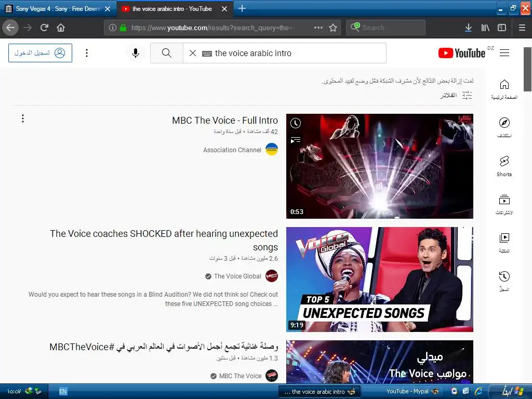The height and width of the screenshot is (399, 532).
Task: Open the browser hamburger menu
Action: pos(522,28)
